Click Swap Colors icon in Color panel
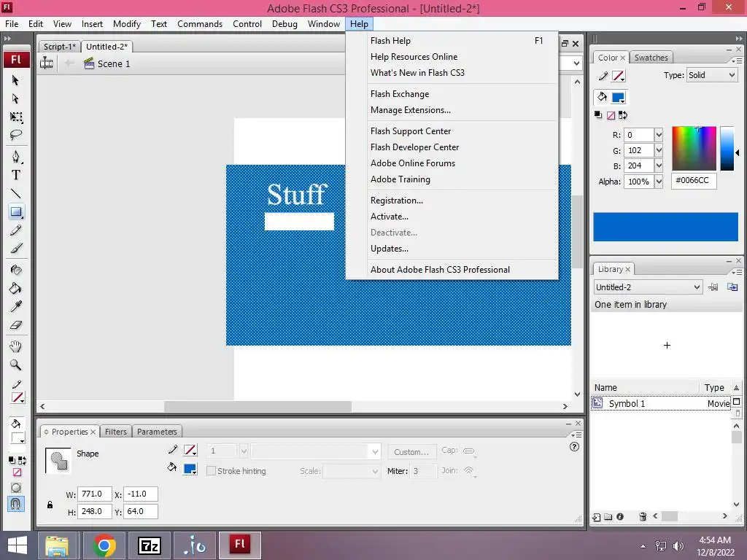747x560 pixels. (x=623, y=115)
